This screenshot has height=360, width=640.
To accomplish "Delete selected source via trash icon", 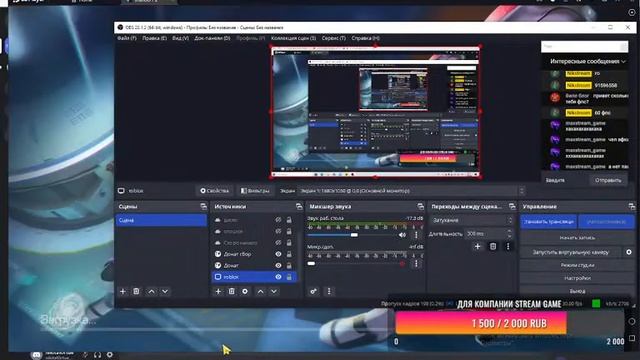I will [x=231, y=291].
